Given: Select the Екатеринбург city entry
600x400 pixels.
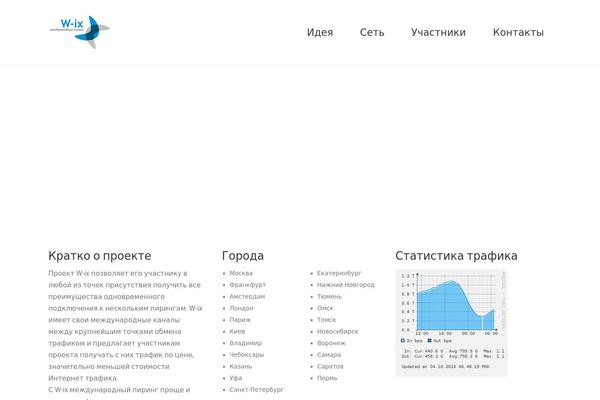Looking at the screenshot, I should tap(339, 273).
